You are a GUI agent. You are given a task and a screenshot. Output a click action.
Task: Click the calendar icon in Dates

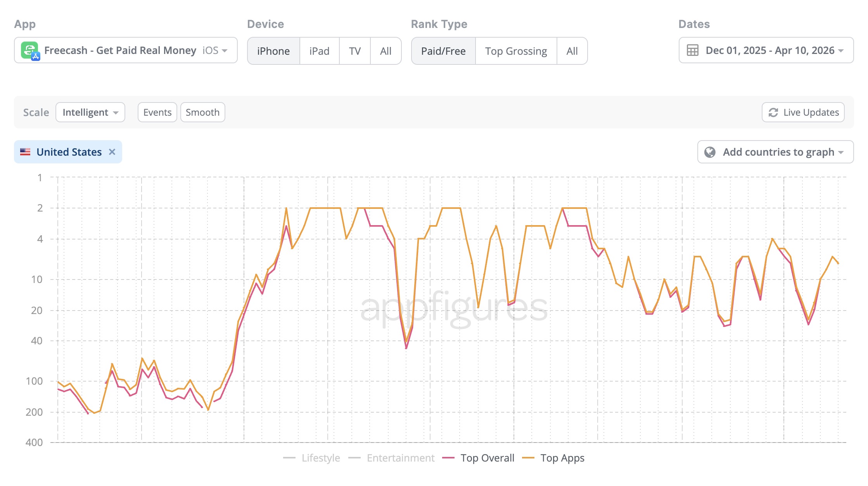click(692, 50)
